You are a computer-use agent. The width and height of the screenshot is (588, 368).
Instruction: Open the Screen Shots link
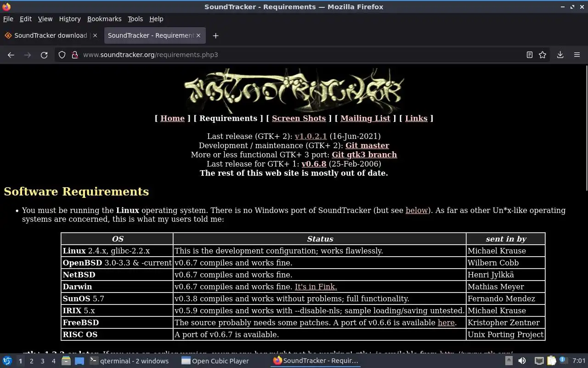point(299,118)
